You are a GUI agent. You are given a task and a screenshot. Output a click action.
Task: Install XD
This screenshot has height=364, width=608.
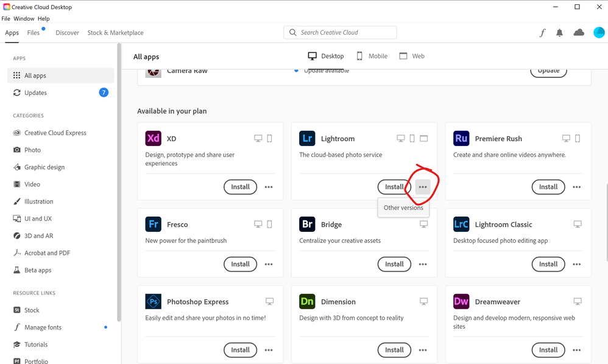[x=240, y=187]
